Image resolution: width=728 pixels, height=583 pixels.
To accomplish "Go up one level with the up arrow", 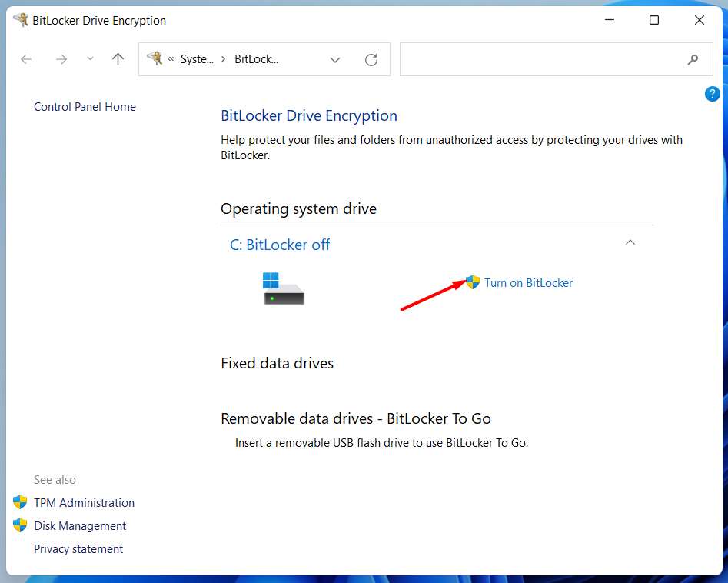I will [x=117, y=59].
